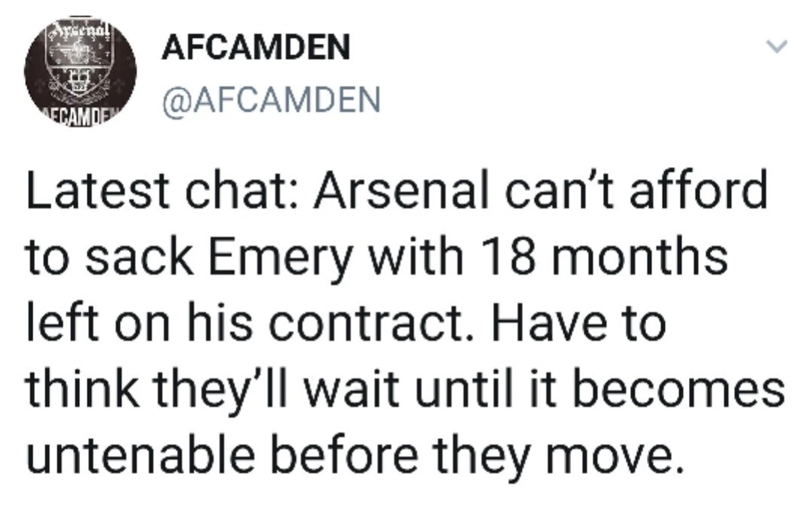The image size is (812, 517).
Task: Click the word 'Arsenal' in tweet text
Action: [x=401, y=191]
